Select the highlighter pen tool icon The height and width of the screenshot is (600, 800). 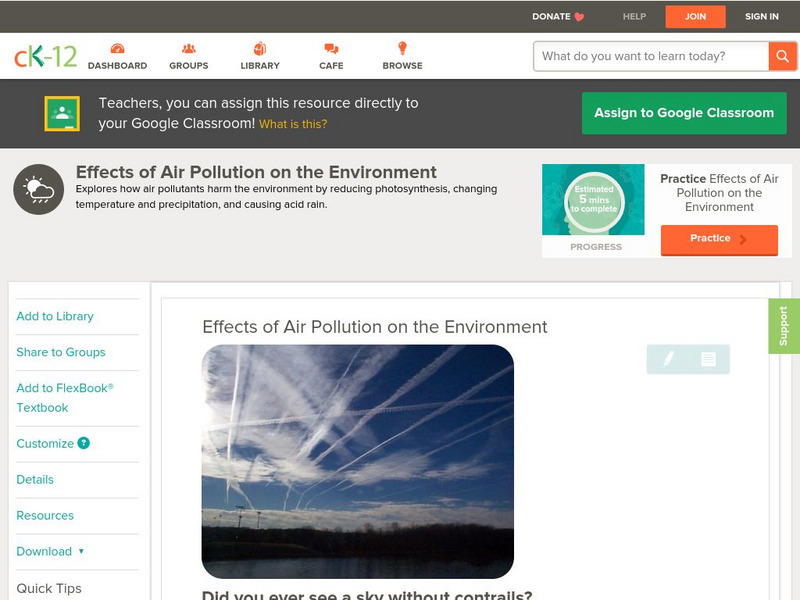coord(668,359)
